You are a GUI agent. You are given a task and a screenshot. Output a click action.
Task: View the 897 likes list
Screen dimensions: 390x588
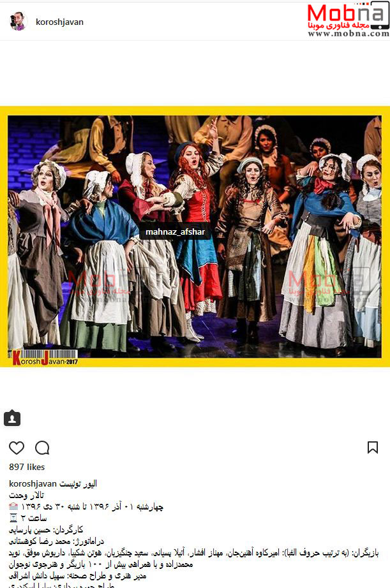(27, 467)
